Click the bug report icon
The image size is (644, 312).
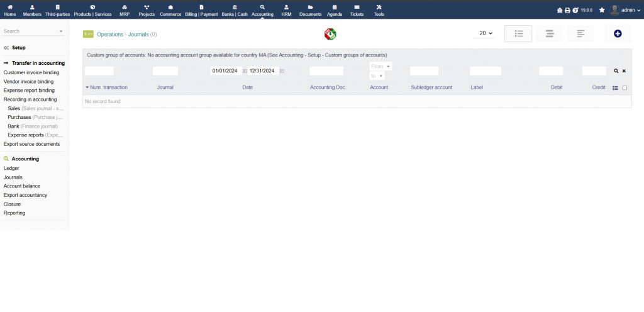click(x=559, y=10)
